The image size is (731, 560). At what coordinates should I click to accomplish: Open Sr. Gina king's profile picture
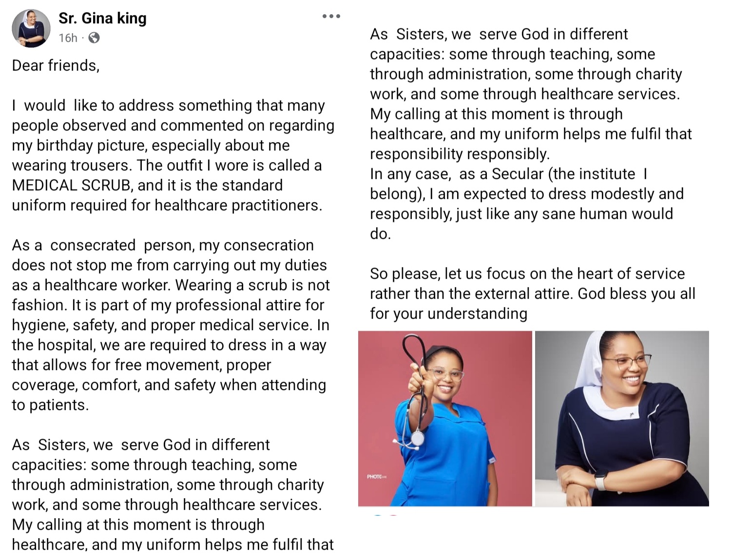(31, 28)
